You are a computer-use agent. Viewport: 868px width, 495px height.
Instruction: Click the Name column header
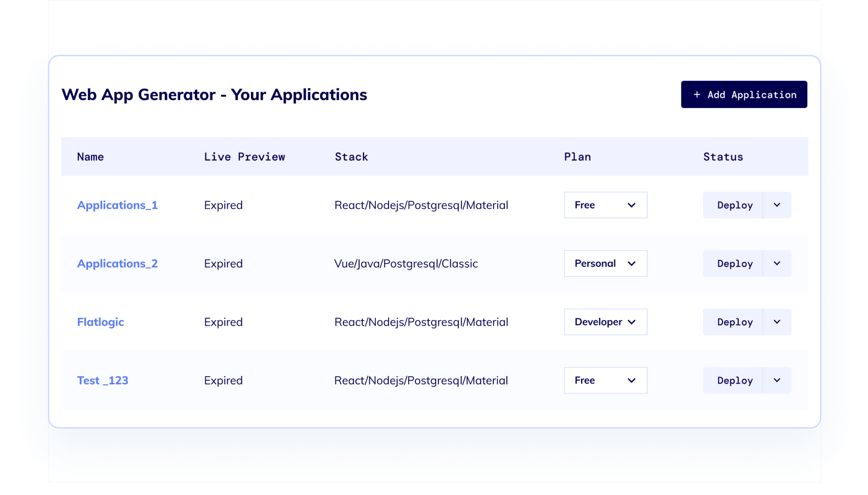(90, 156)
